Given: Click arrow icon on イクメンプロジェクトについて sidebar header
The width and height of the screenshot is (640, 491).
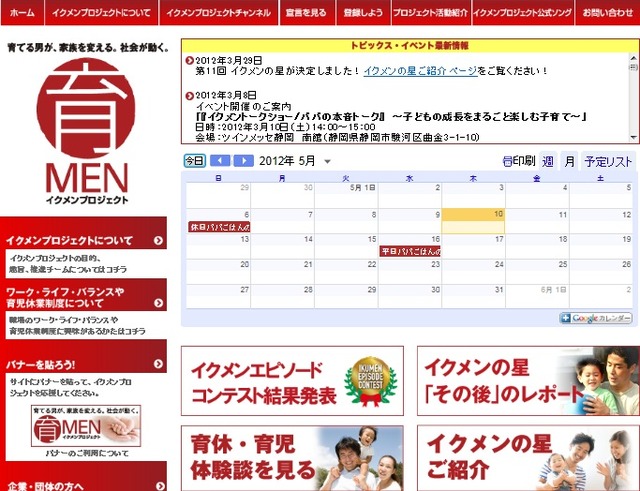Looking at the screenshot, I should pyautogui.click(x=158, y=241).
